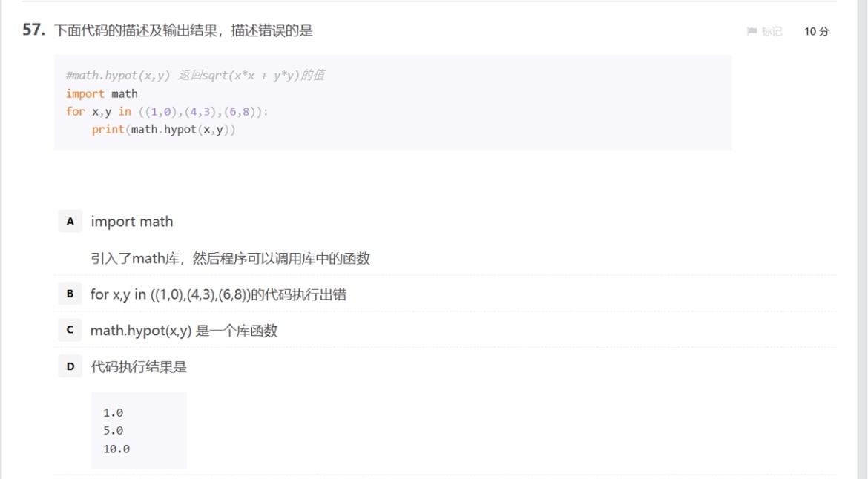The width and height of the screenshot is (868, 479).
Task: Click the option D text '代码执行结果是'
Action: (x=139, y=367)
